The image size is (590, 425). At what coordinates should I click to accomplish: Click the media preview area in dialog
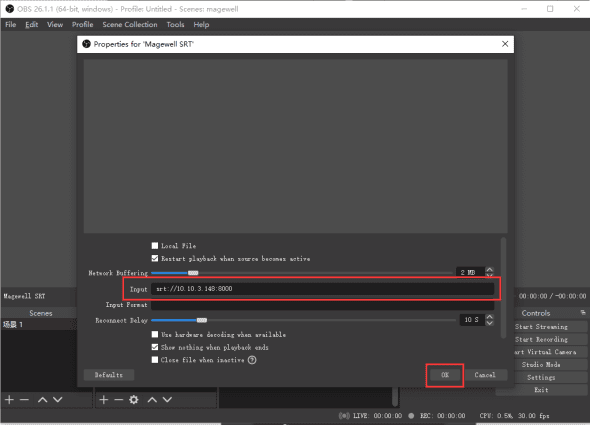coord(295,146)
